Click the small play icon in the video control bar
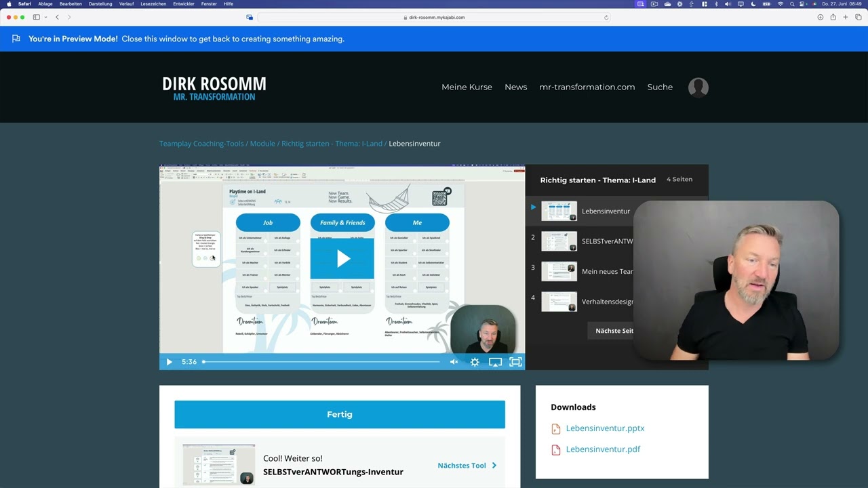 [x=169, y=362]
